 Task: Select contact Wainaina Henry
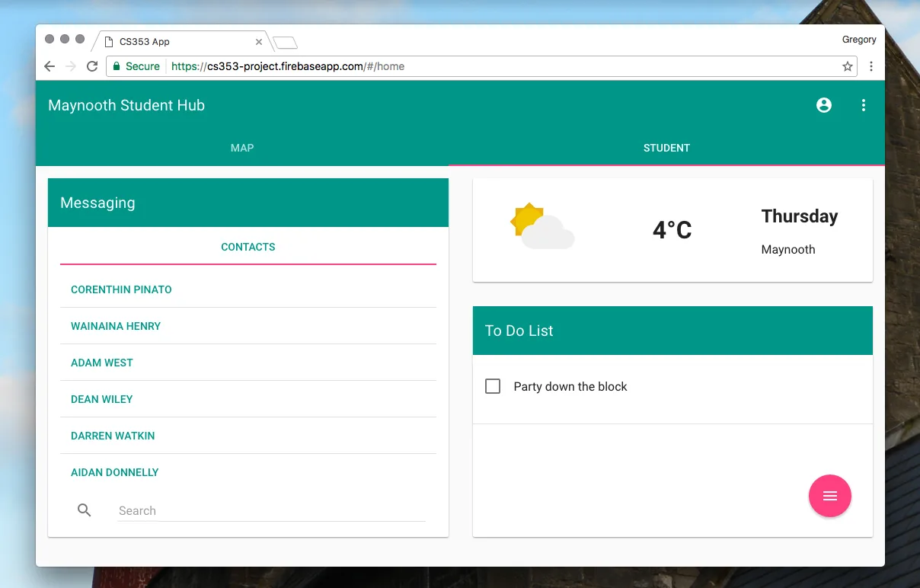[116, 326]
